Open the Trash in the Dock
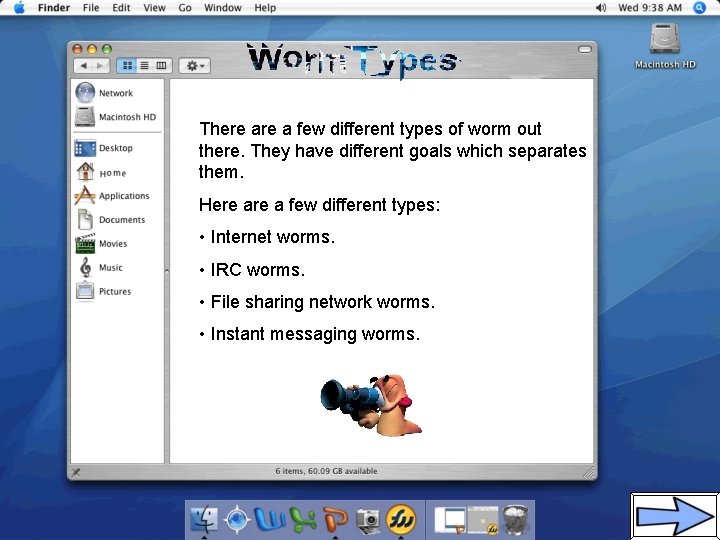720x540 pixels. point(516,520)
